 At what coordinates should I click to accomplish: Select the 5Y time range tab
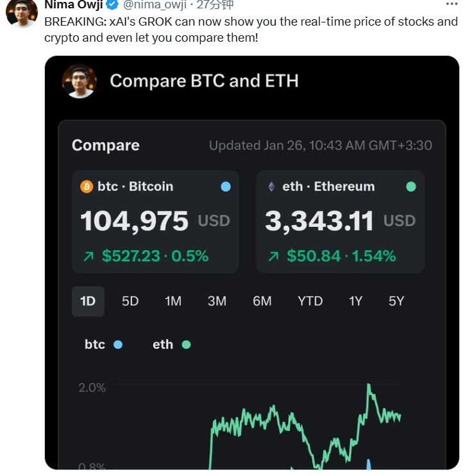(x=396, y=301)
